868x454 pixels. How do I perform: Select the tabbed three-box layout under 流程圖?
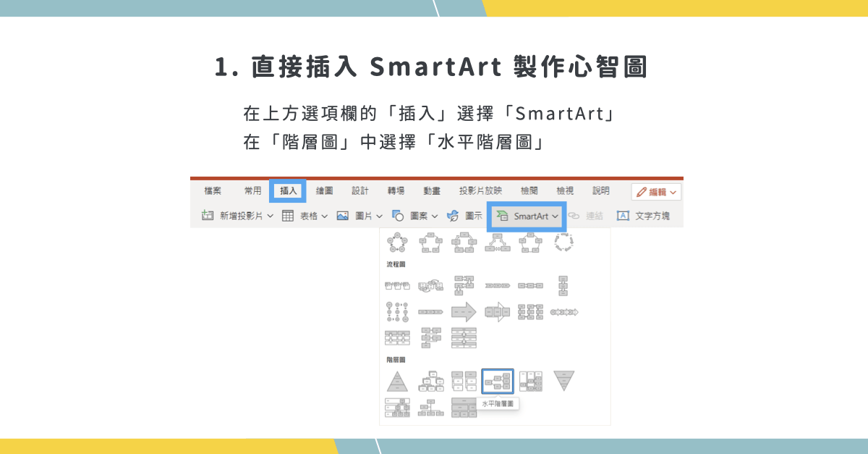pyautogui.click(x=397, y=286)
